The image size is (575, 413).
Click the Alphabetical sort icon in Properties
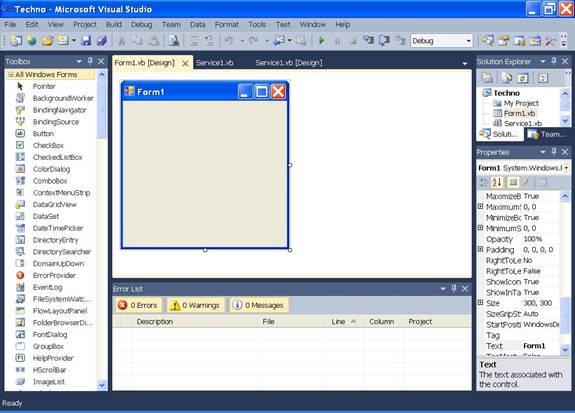tap(497, 182)
